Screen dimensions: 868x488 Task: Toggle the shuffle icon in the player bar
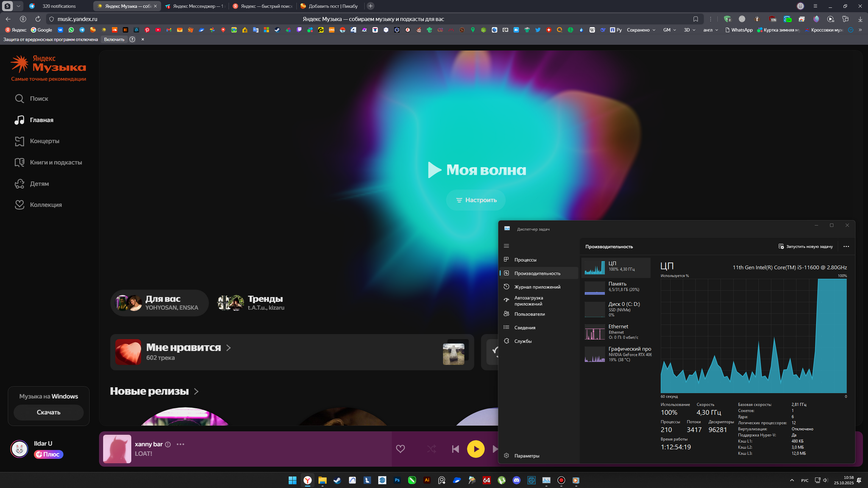tap(431, 449)
